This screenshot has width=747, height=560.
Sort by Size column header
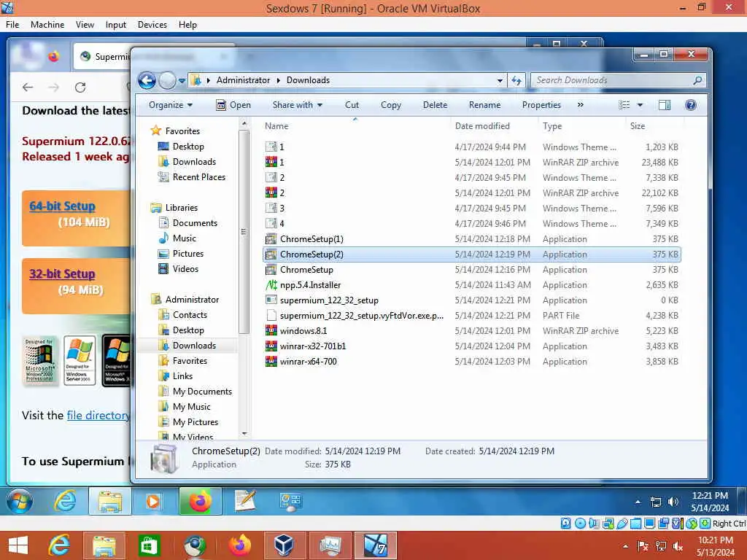click(638, 126)
